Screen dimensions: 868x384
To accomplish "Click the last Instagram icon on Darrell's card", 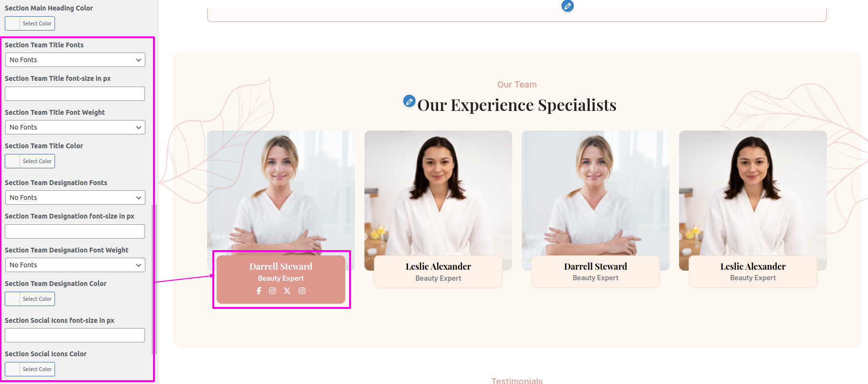I will (302, 291).
